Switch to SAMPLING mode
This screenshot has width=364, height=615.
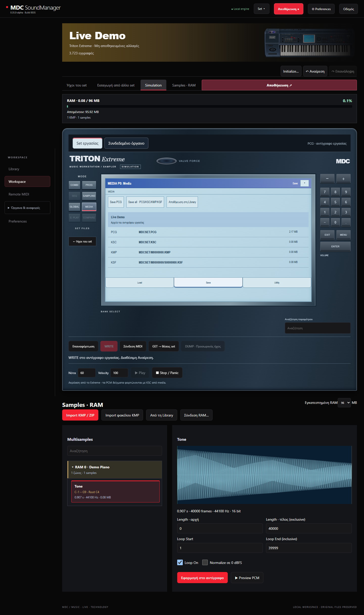click(89, 196)
